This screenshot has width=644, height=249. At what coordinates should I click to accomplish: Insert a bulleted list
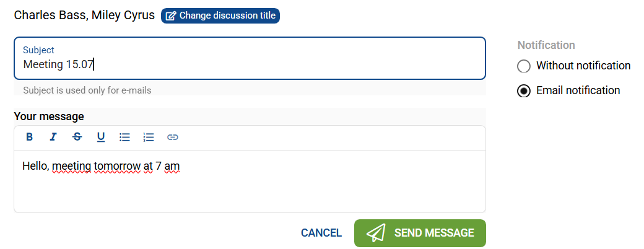pyautogui.click(x=124, y=137)
